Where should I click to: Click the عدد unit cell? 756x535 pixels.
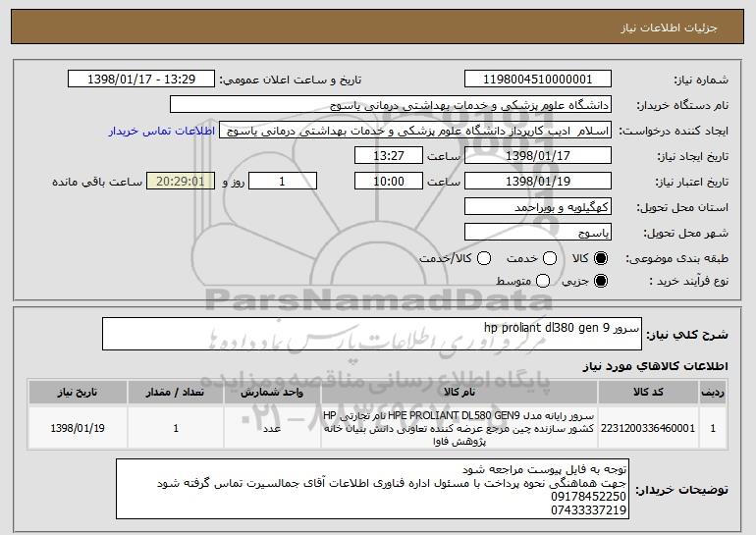click(272, 428)
